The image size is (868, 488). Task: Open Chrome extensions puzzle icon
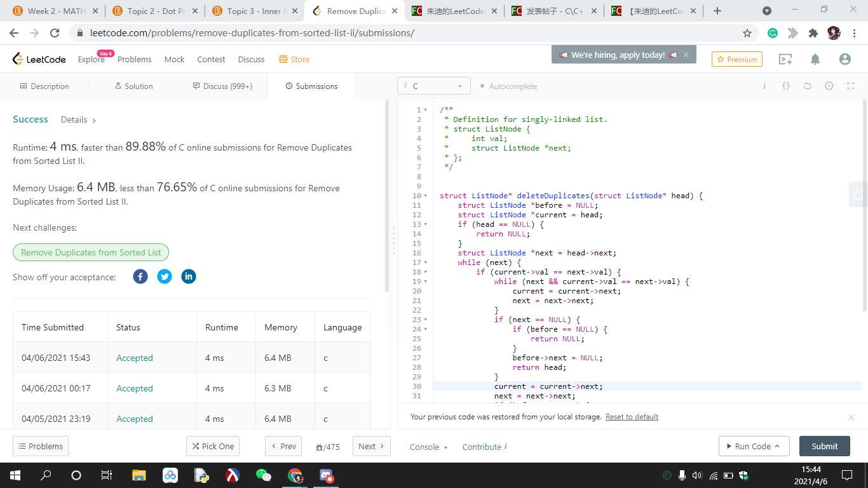pyautogui.click(x=813, y=33)
